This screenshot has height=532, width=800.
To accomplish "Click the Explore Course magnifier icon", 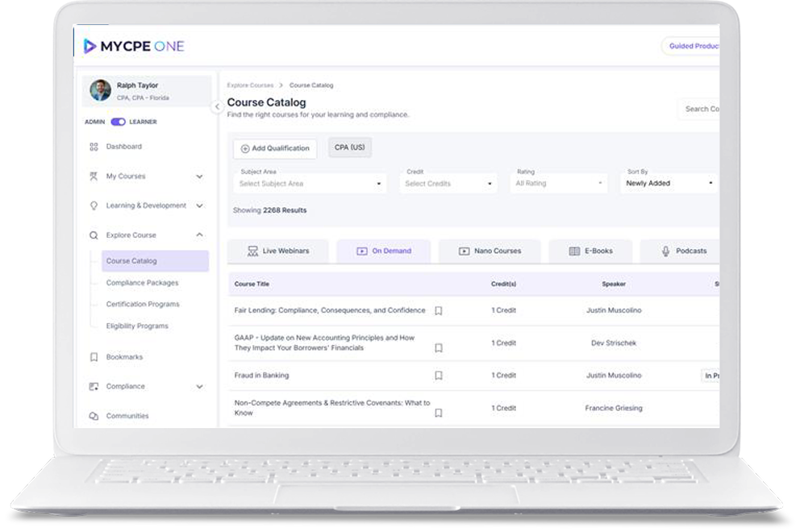I will (94, 235).
